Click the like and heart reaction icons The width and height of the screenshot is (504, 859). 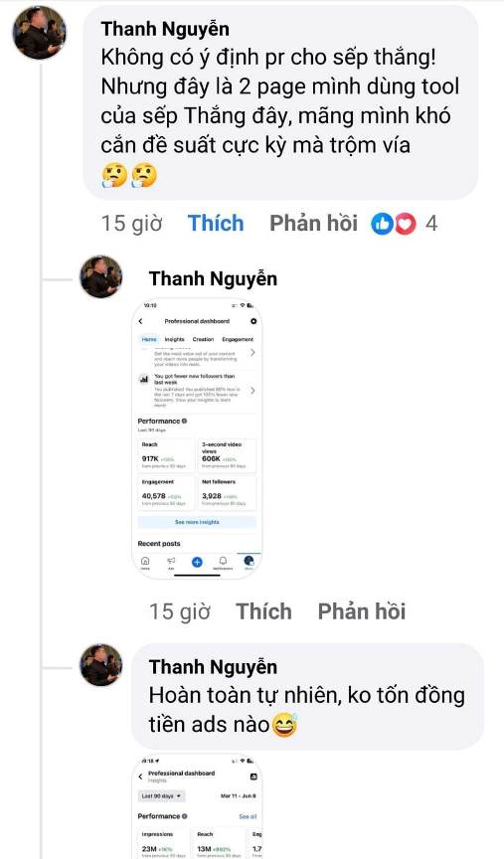pos(394,224)
